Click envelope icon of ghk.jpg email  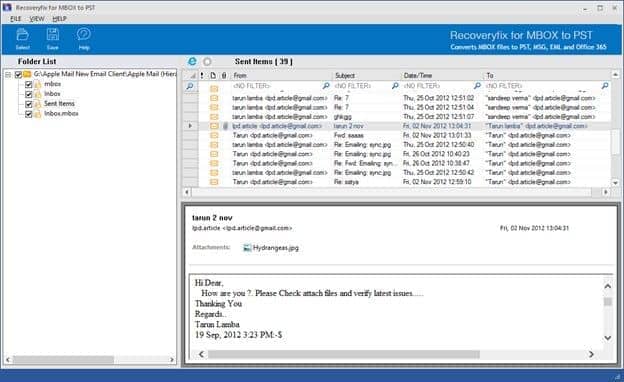(x=214, y=117)
